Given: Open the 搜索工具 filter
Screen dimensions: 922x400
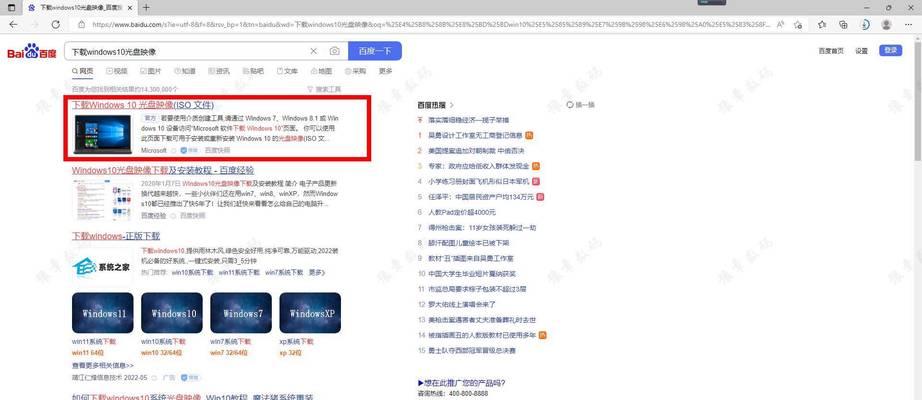Looking at the screenshot, I should [324, 89].
